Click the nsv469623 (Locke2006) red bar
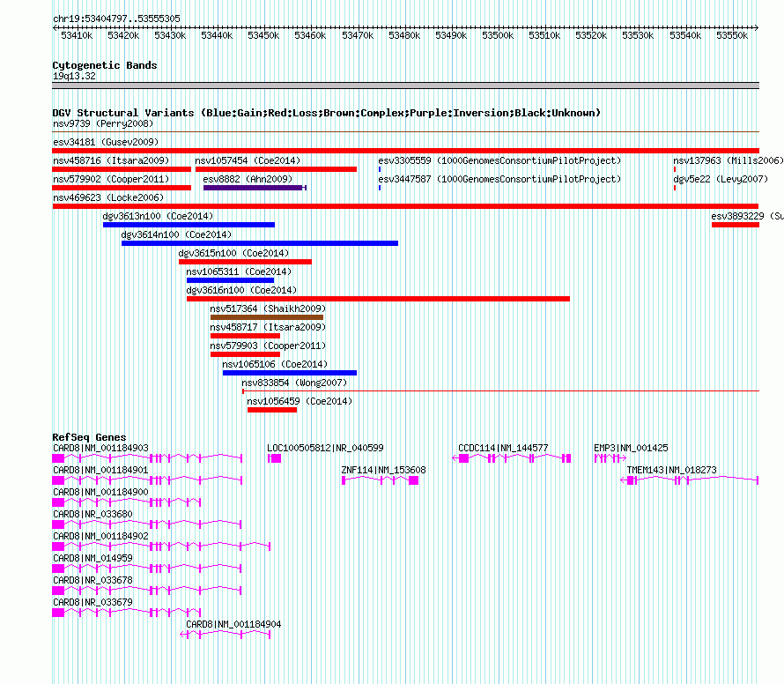 click(x=405, y=206)
